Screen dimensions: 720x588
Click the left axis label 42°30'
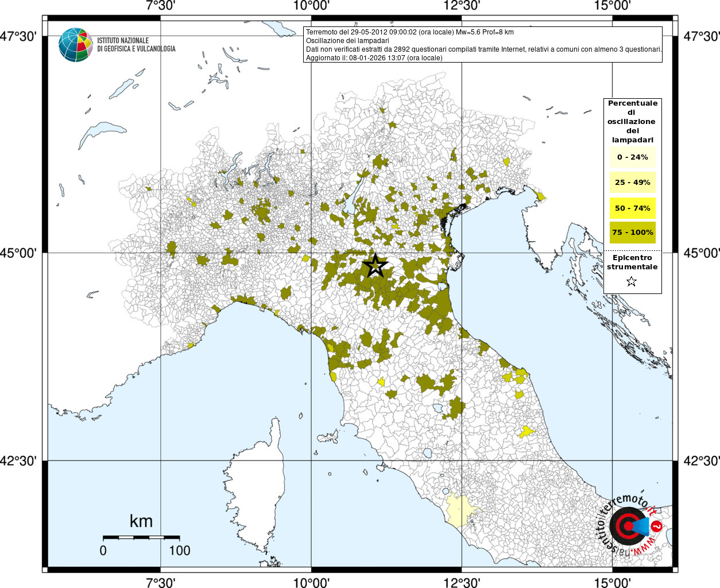18,461
